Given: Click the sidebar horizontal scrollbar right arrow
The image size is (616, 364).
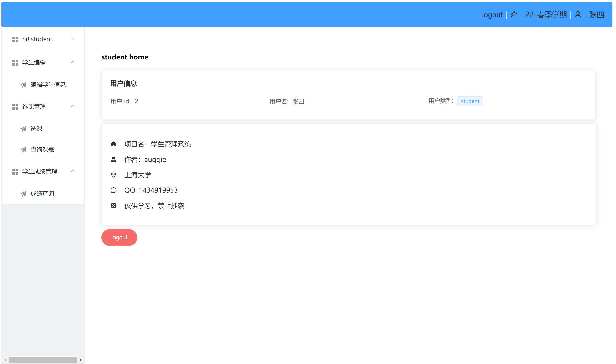Looking at the screenshot, I should click(x=81, y=360).
